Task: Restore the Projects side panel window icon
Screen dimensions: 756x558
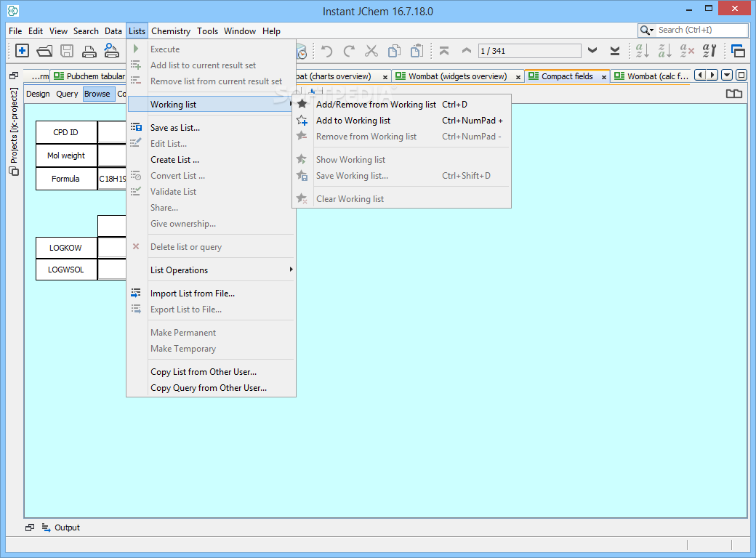Action: pyautogui.click(x=14, y=76)
